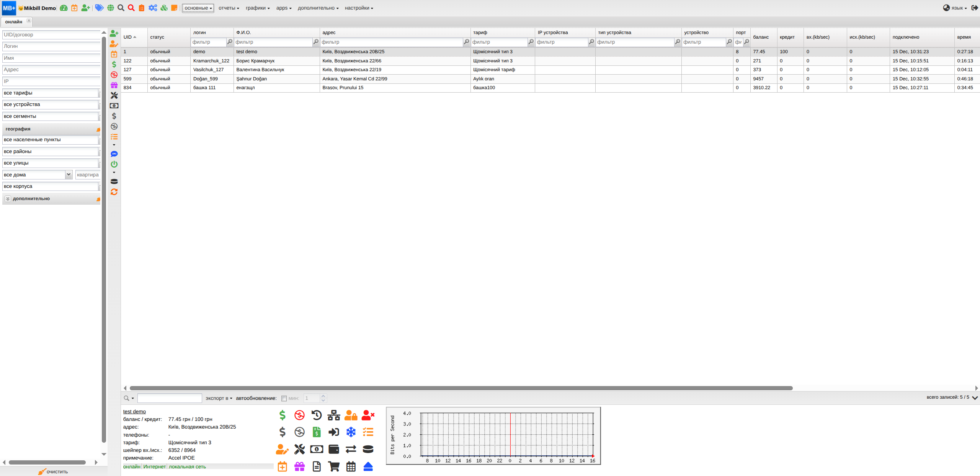Click the red delete user icon
The image size is (980, 476).
(x=367, y=415)
